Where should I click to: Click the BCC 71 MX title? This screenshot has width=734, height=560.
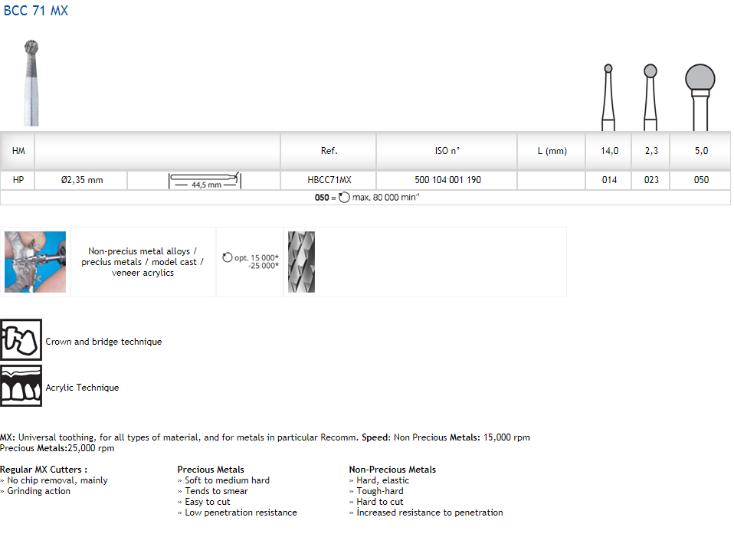(x=34, y=11)
